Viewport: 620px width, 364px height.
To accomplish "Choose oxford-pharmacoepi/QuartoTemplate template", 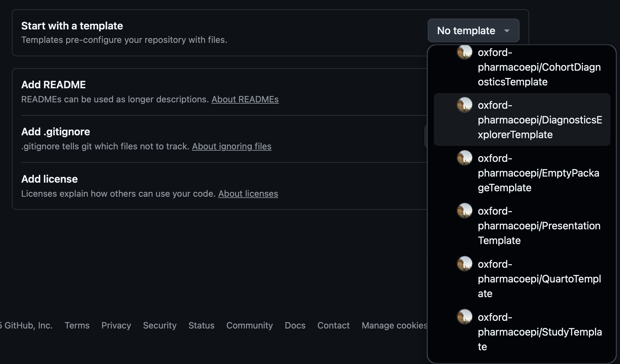I will (539, 279).
